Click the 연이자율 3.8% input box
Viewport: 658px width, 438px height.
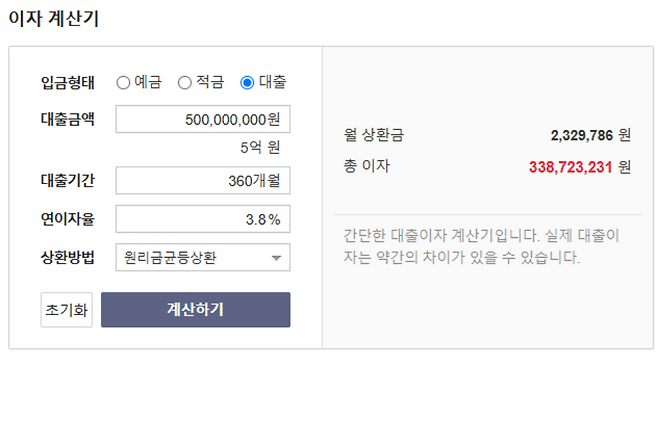pos(203,219)
